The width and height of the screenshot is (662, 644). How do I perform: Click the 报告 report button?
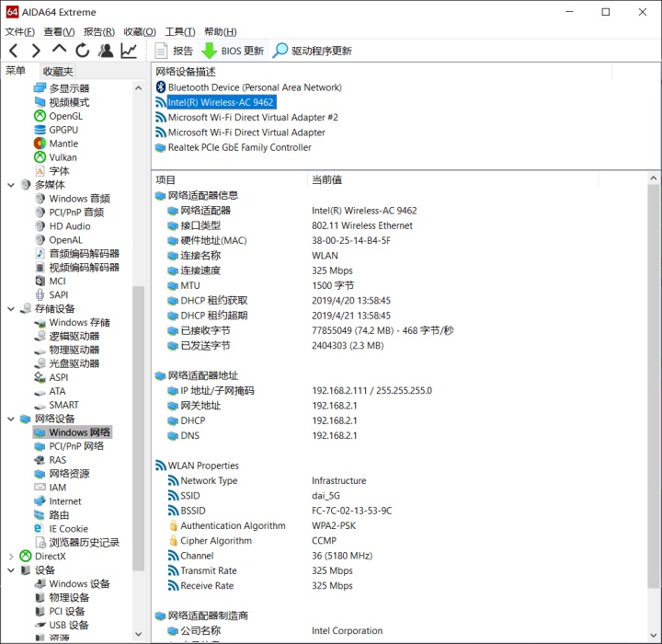[174, 52]
